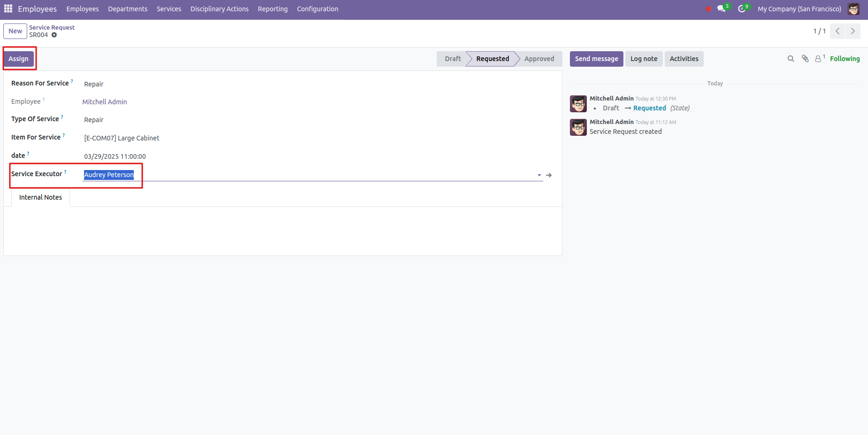The height and width of the screenshot is (435, 868).
Task: Select the Internal Notes tab
Action: pyautogui.click(x=40, y=197)
